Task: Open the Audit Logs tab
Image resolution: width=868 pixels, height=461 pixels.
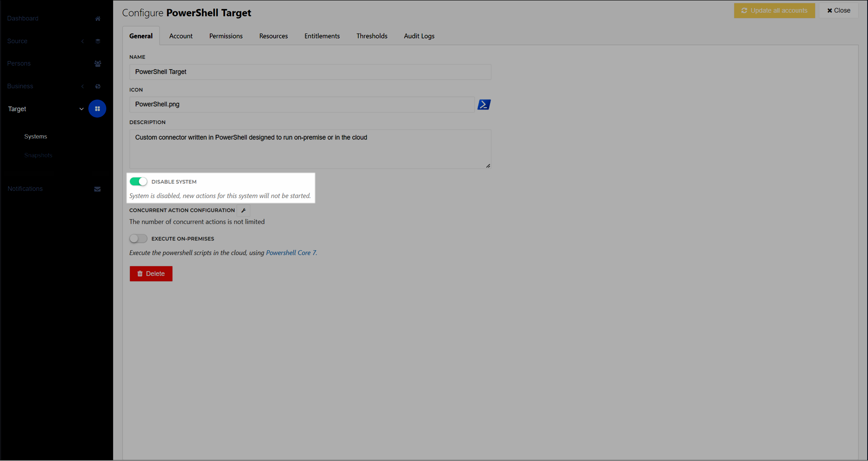Action: [419, 36]
